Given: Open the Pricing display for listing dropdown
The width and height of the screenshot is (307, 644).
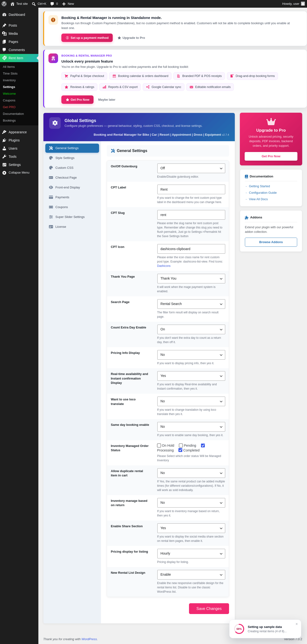Looking at the screenshot, I should point(191,554).
